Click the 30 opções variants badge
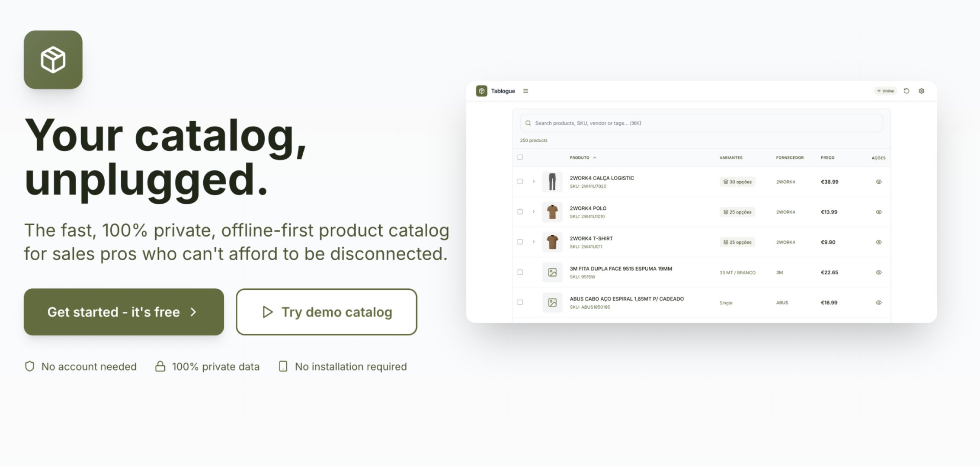The height and width of the screenshot is (467, 980). 737,182
